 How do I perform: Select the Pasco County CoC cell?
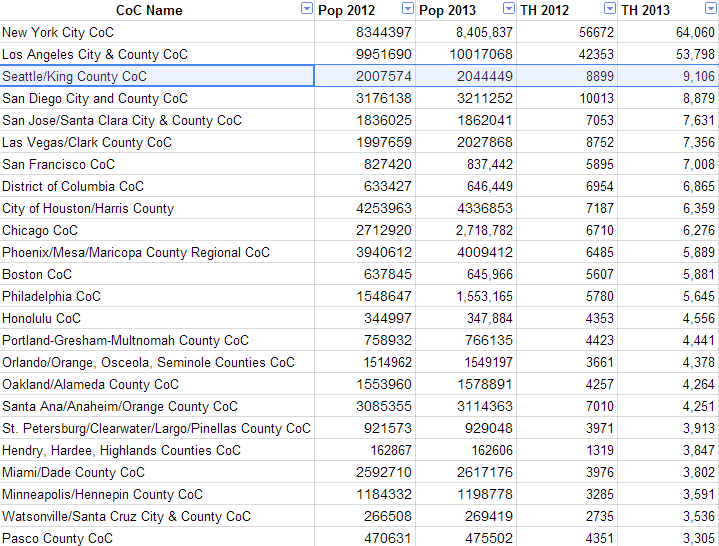coord(157,538)
